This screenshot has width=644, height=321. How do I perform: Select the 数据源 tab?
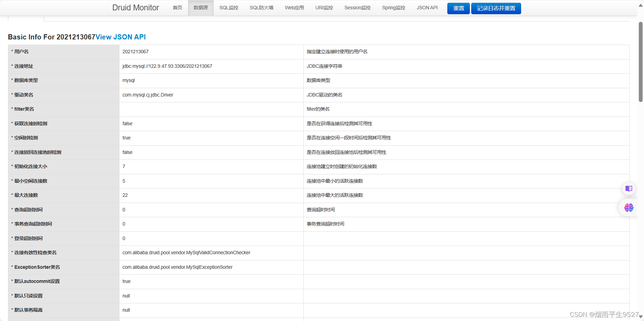[x=201, y=8]
